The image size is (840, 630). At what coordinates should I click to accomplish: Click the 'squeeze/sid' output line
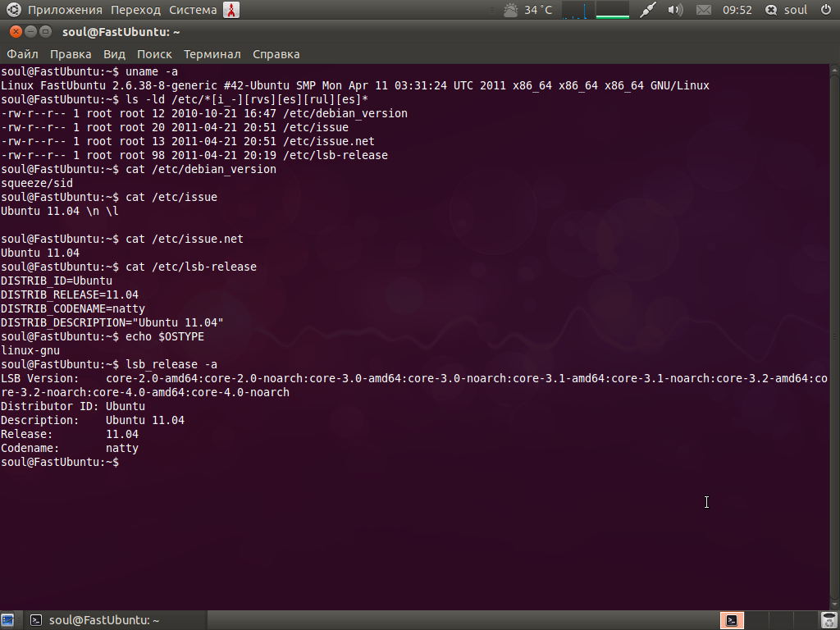click(37, 183)
